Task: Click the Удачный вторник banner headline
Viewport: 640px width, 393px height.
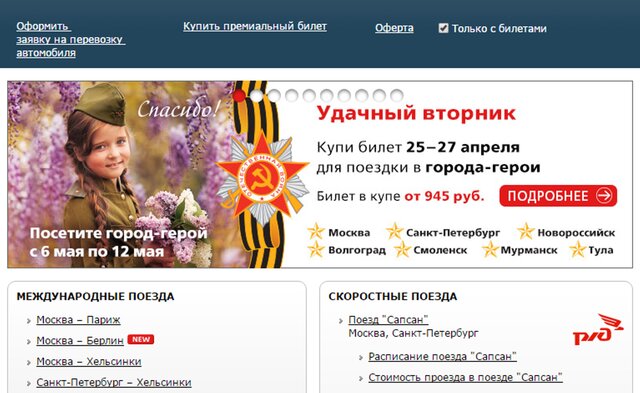Action: pos(416,113)
